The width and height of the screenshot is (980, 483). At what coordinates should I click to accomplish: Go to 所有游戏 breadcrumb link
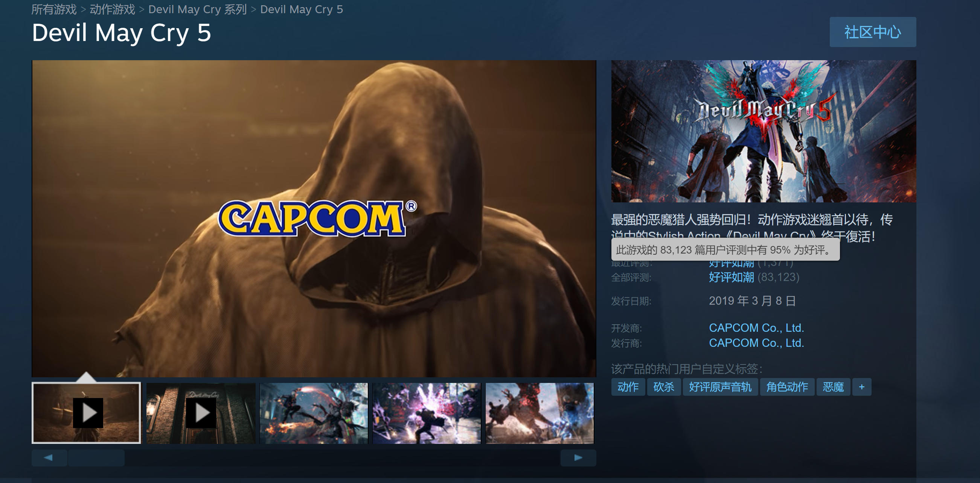click(x=54, y=9)
